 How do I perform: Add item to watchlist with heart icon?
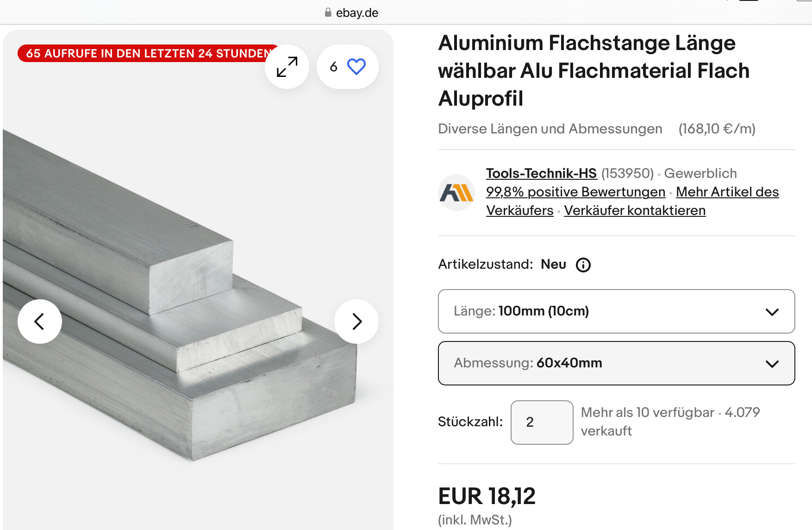coord(356,67)
